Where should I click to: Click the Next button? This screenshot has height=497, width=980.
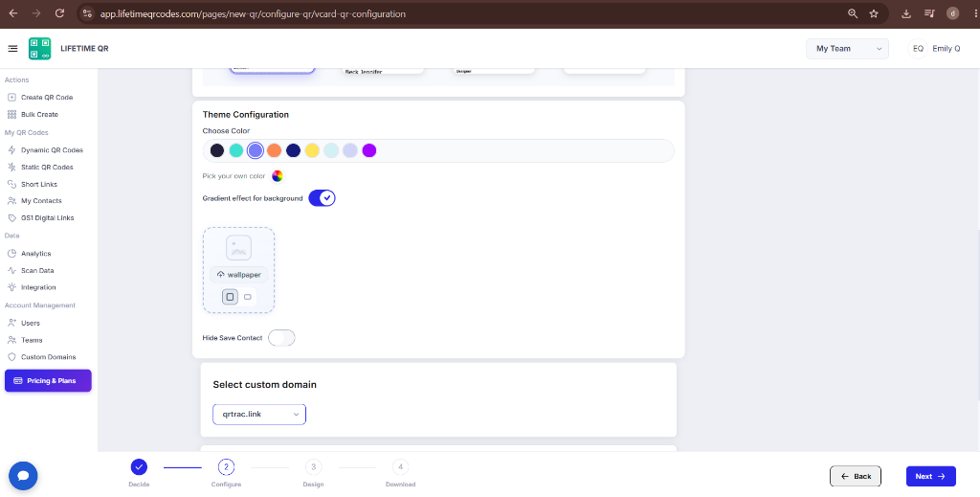[930, 476]
